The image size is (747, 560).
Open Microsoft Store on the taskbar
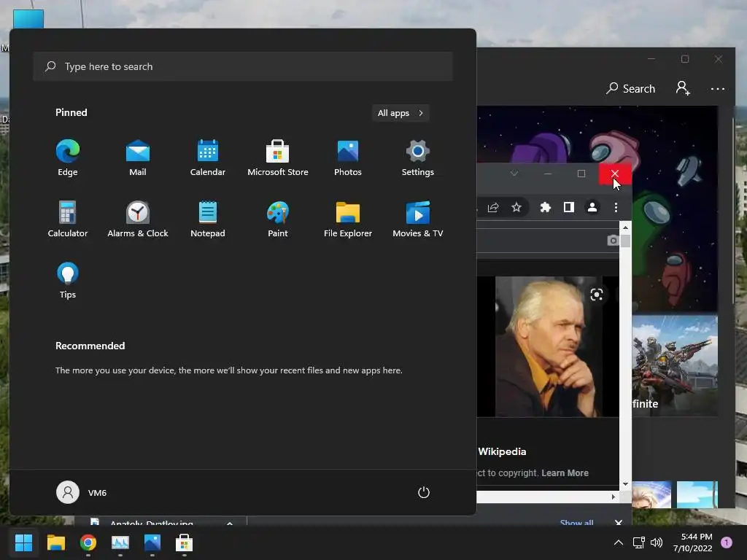[x=185, y=542]
